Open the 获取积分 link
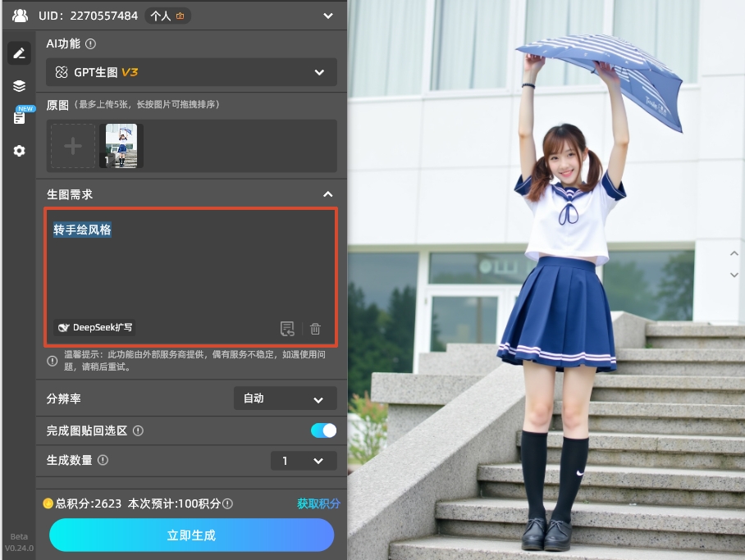Image resolution: width=745 pixels, height=560 pixels. click(318, 503)
